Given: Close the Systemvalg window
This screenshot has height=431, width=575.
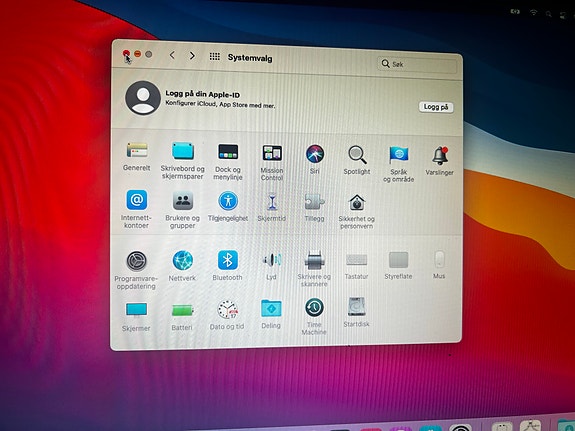Looking at the screenshot, I should click(x=126, y=54).
